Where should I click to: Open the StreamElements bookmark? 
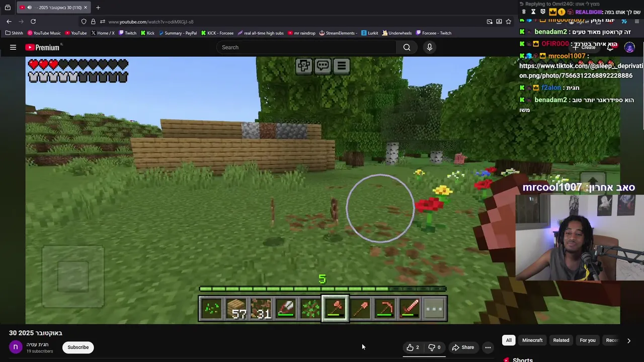point(338,33)
